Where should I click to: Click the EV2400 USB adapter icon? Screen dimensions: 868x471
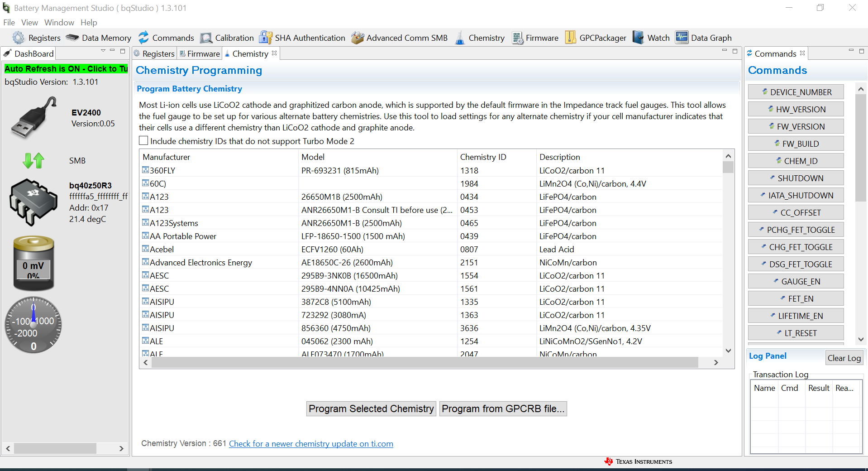(x=34, y=118)
